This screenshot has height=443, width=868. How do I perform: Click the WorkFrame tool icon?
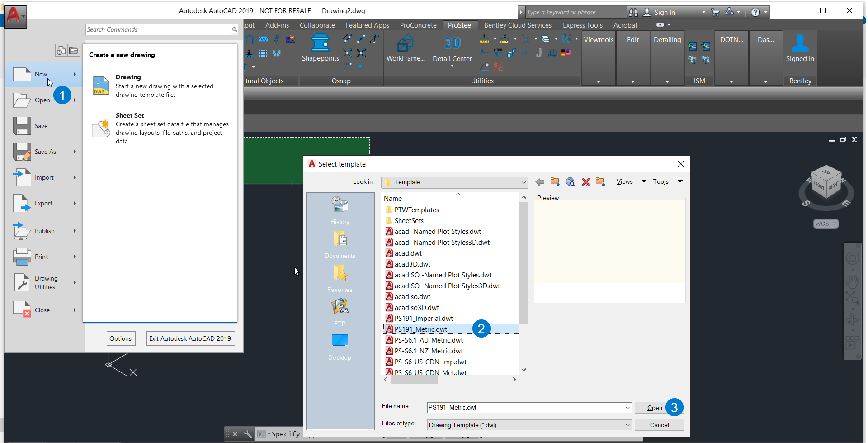click(406, 43)
